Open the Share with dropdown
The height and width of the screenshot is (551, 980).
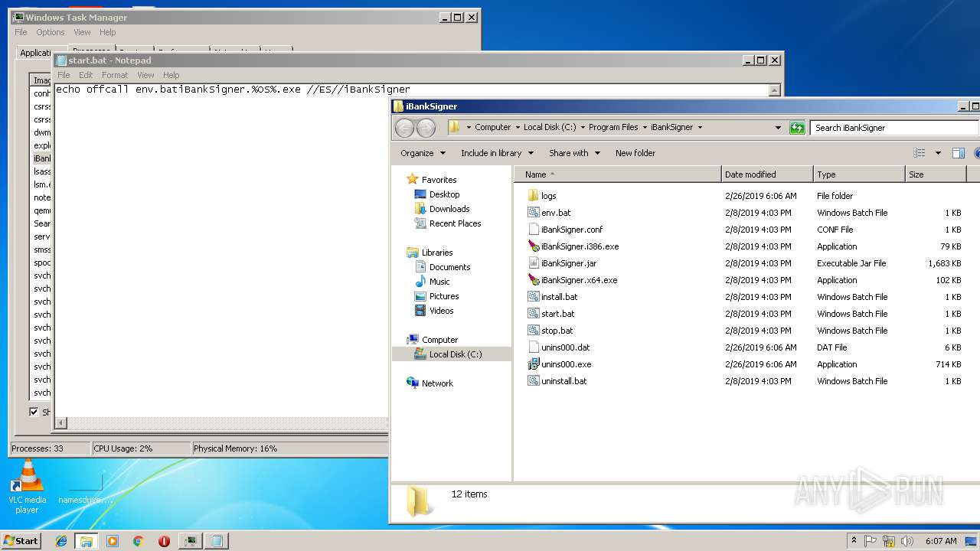(573, 153)
